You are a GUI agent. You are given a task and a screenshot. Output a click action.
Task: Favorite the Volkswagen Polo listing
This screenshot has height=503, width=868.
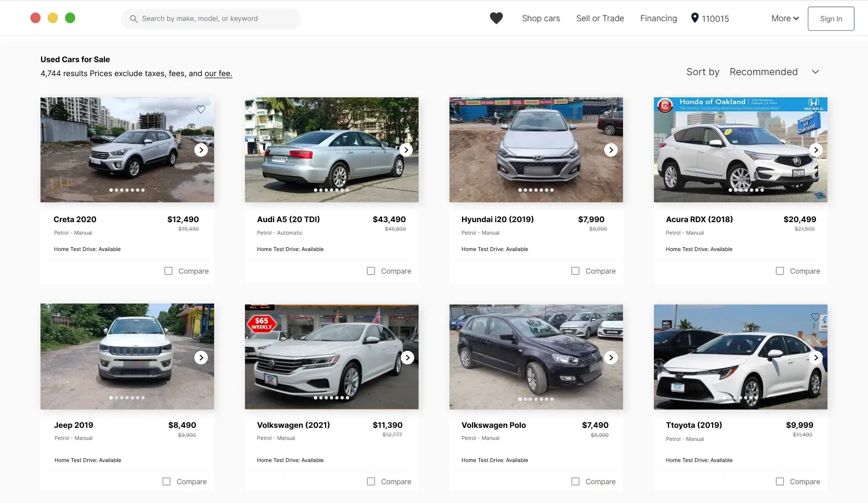coord(610,317)
